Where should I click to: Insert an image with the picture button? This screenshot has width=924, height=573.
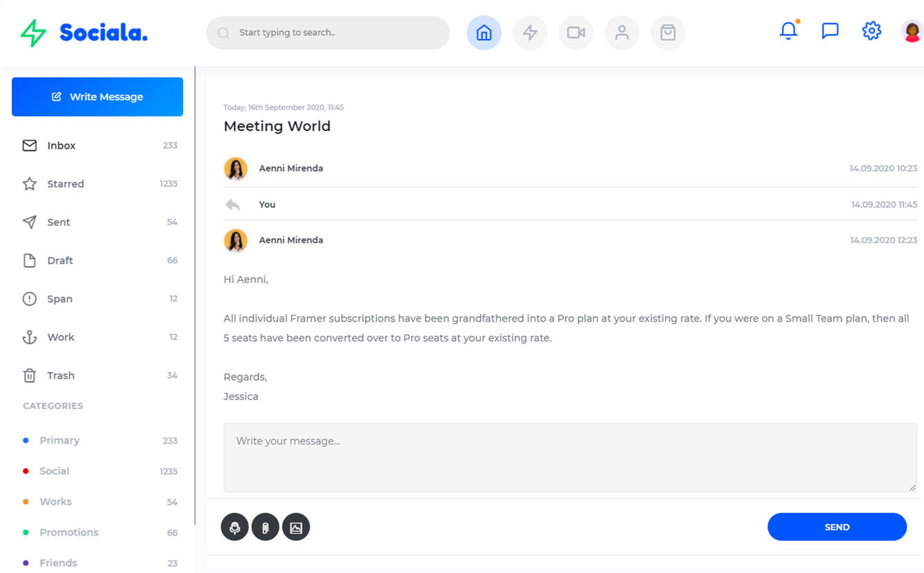pyautogui.click(x=296, y=528)
